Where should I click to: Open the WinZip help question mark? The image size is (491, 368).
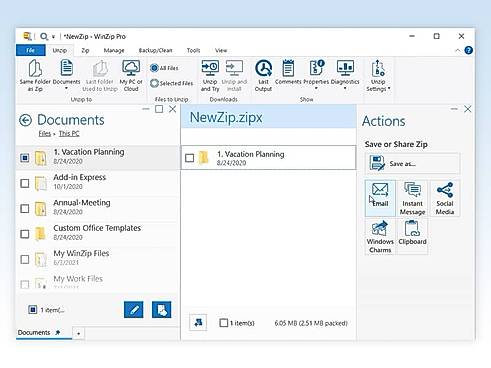point(468,50)
